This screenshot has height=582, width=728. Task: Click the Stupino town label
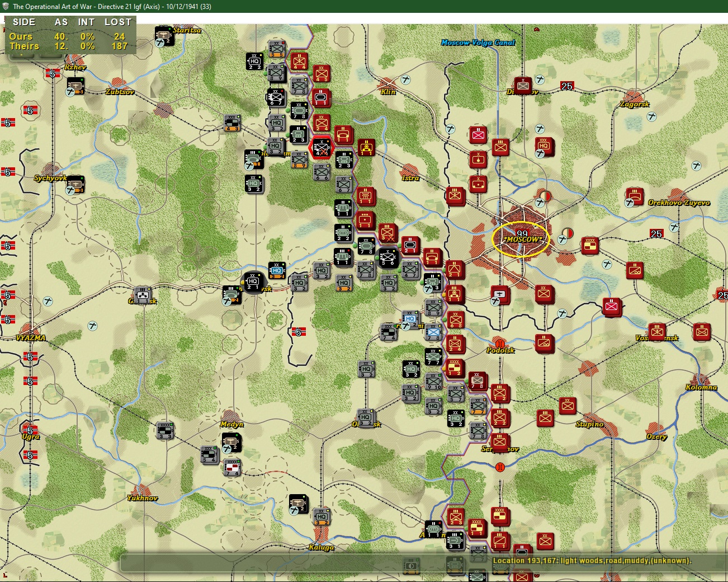(590, 424)
